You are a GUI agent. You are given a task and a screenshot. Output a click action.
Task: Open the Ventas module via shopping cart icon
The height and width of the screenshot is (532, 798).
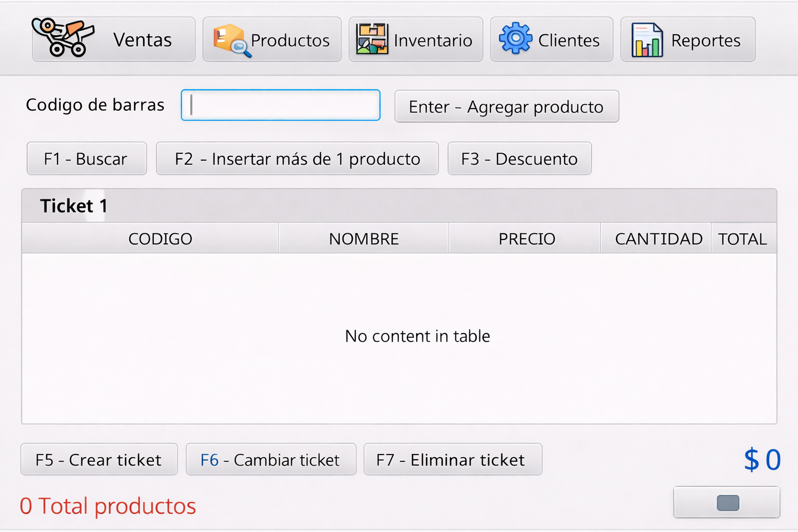coord(62,38)
